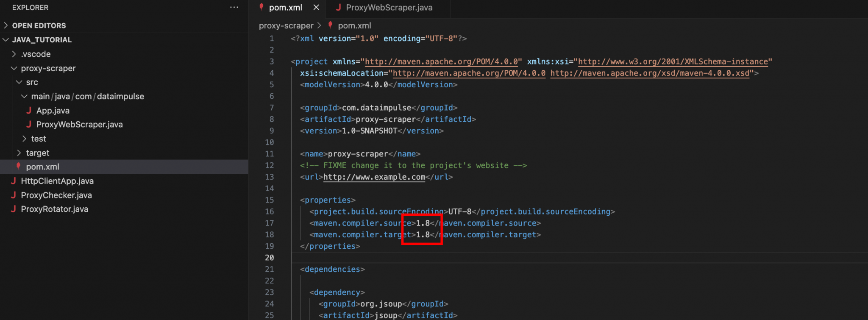The image size is (868, 320).
Task: Click the Java icon beside App.java
Action: pos(29,111)
